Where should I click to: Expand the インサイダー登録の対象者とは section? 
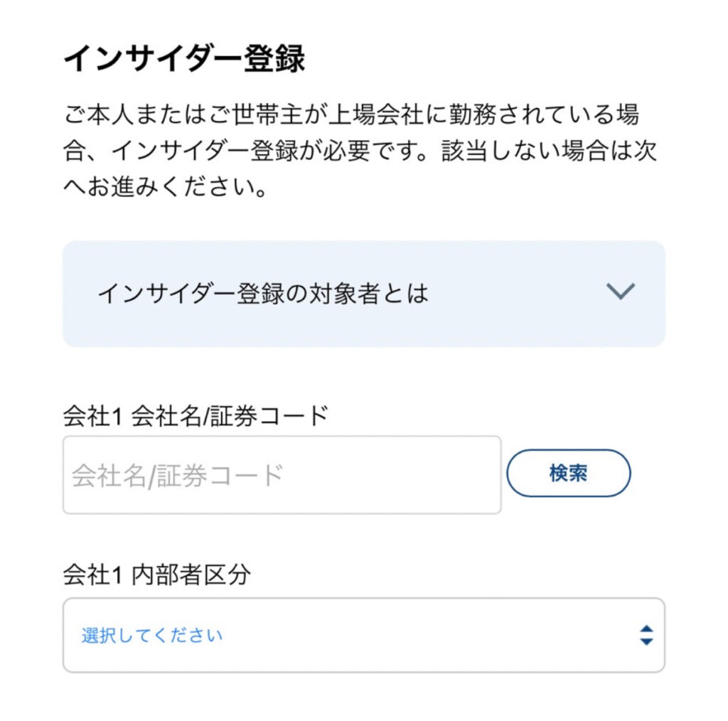click(x=363, y=293)
